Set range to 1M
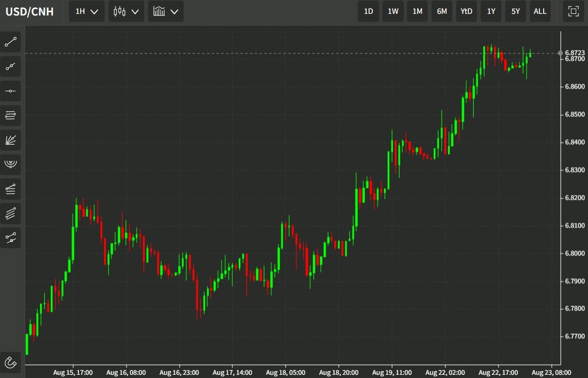 point(418,11)
